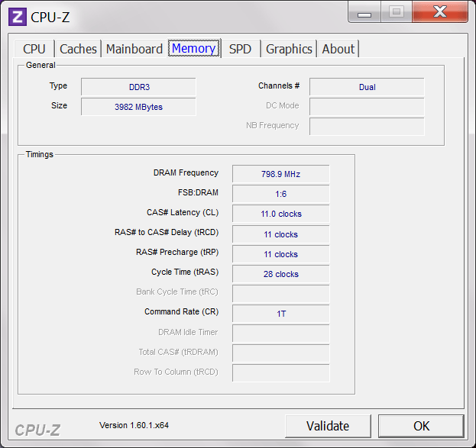
Task: Click the Size label in General
Action: pyautogui.click(x=59, y=105)
